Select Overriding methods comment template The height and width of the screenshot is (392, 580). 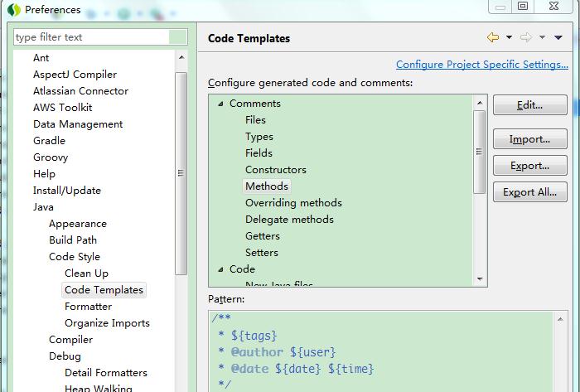(293, 203)
